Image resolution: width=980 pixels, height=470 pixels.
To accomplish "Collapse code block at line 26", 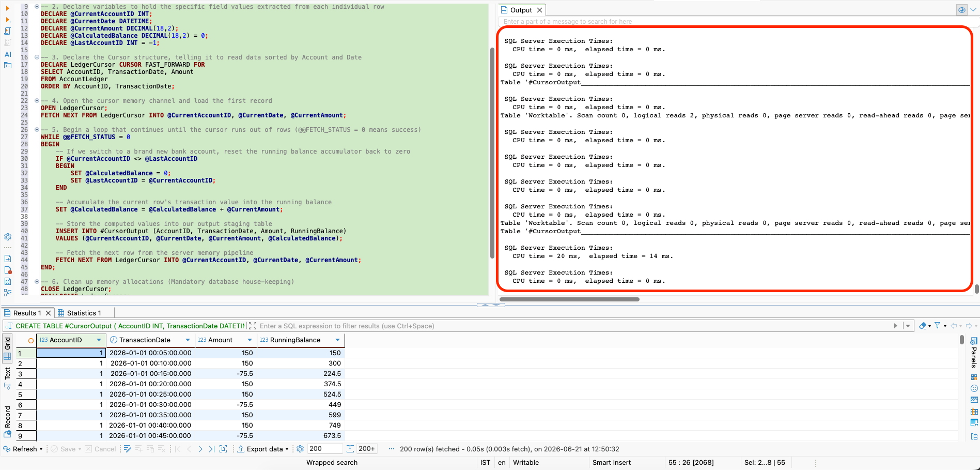I will pyautogui.click(x=37, y=130).
